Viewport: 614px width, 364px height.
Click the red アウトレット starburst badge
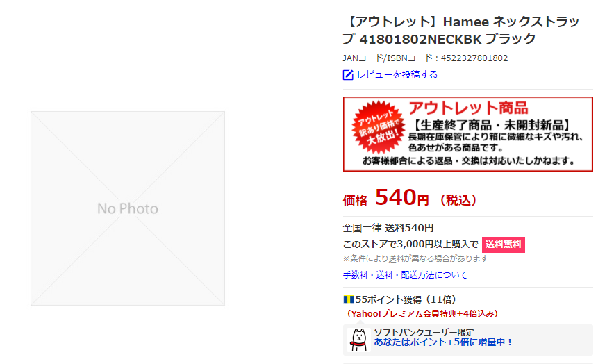(x=379, y=127)
